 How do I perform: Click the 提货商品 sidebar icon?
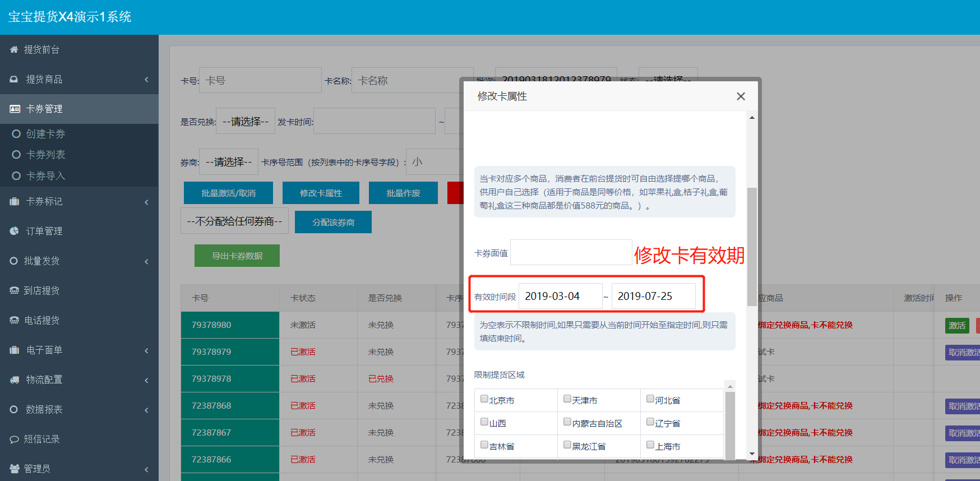coord(14,80)
